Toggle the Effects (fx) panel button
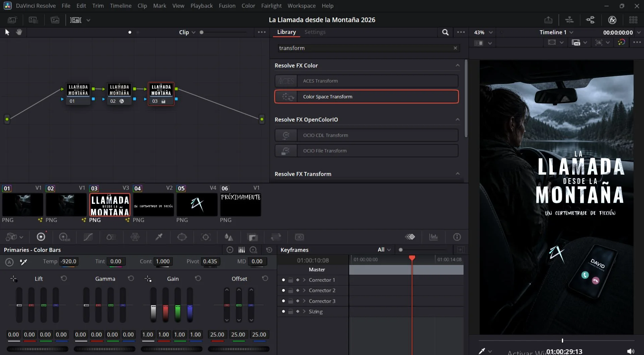The height and width of the screenshot is (355, 644). 612,20
